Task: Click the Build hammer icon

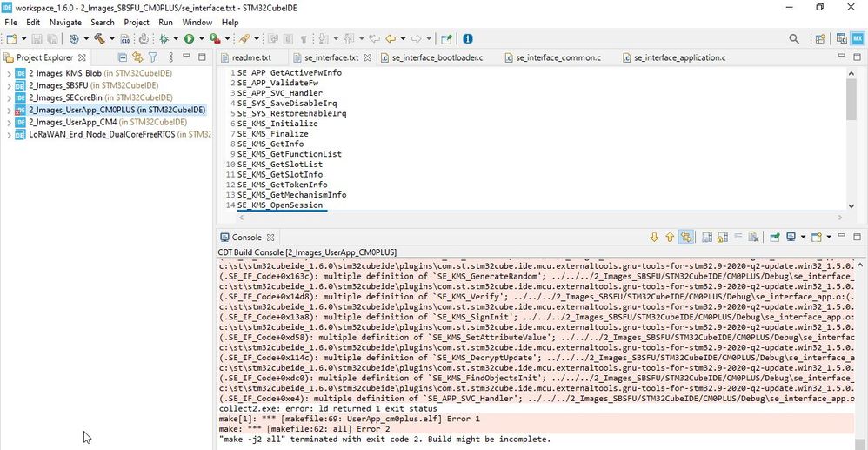Action: [99, 39]
